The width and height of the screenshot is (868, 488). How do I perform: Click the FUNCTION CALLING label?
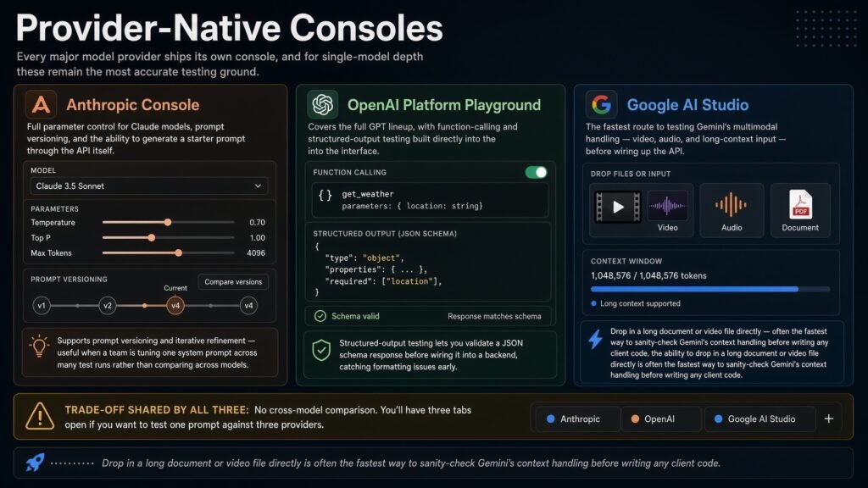pos(349,173)
